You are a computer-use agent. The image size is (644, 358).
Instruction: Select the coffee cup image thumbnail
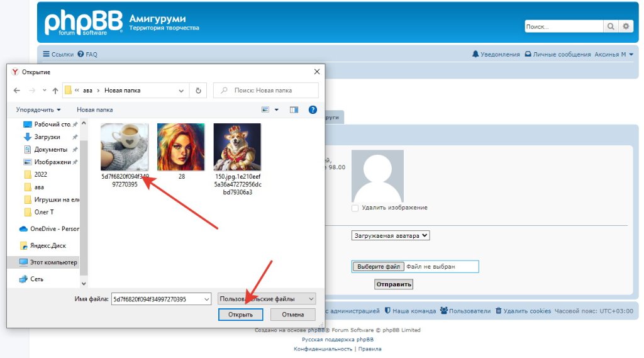coord(125,147)
